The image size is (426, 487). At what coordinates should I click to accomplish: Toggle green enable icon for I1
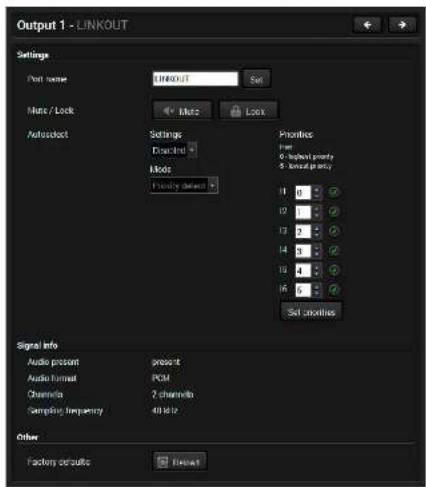tap(334, 192)
